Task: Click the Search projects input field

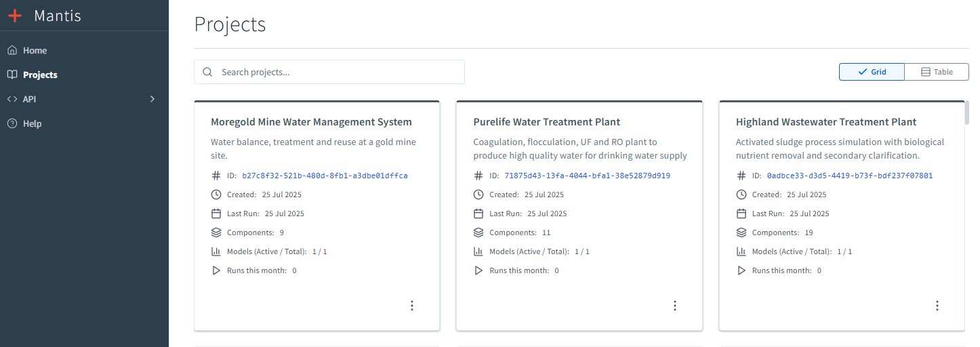Action: [329, 72]
